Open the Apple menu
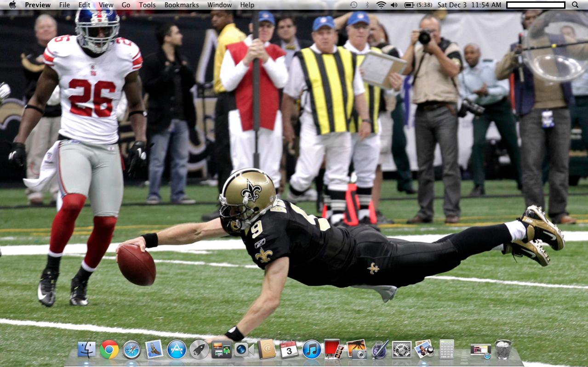This screenshot has width=588, height=367. 12,5
